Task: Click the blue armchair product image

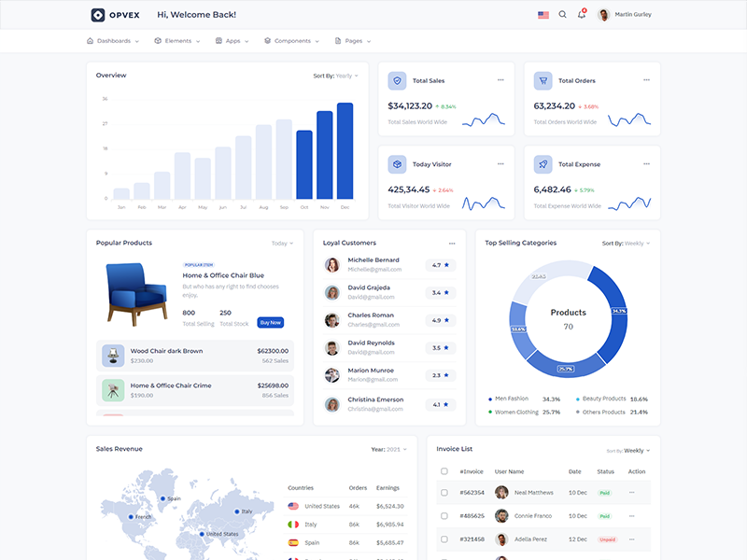Action: [136, 294]
